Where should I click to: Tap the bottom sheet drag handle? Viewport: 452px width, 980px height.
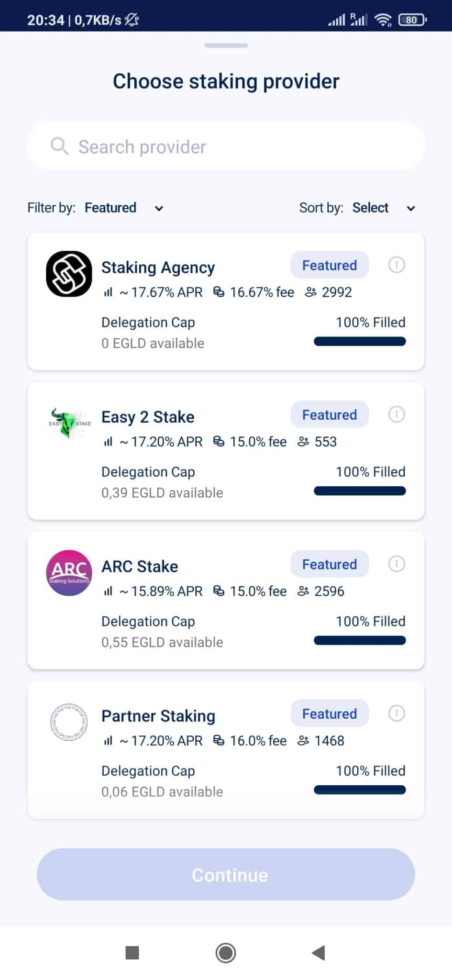(x=226, y=45)
